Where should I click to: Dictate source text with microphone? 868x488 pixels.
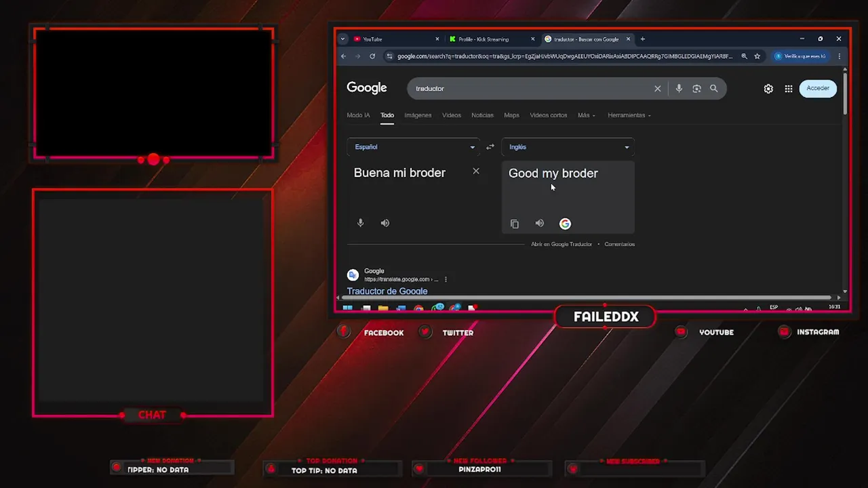pos(361,223)
